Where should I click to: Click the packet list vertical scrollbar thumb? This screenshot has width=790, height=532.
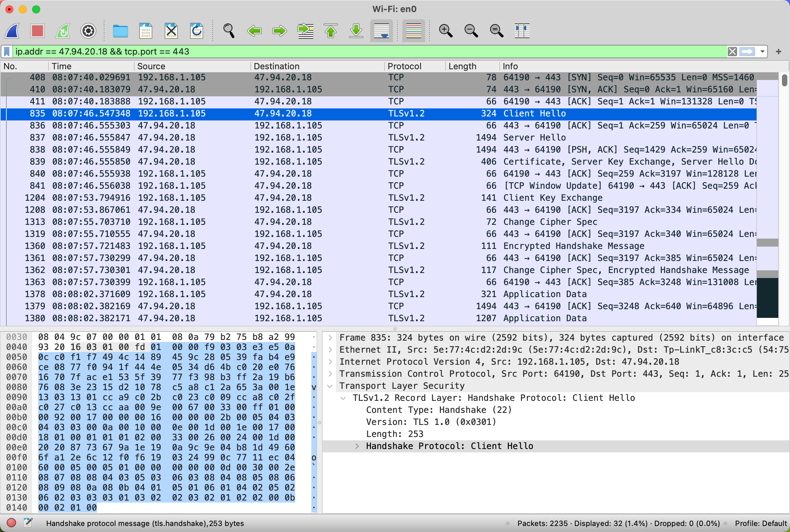coord(784,80)
